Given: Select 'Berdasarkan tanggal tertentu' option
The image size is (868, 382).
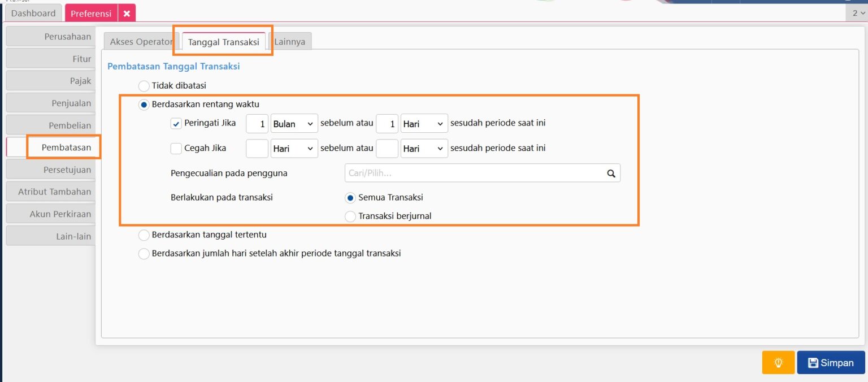Looking at the screenshot, I should pyautogui.click(x=144, y=235).
